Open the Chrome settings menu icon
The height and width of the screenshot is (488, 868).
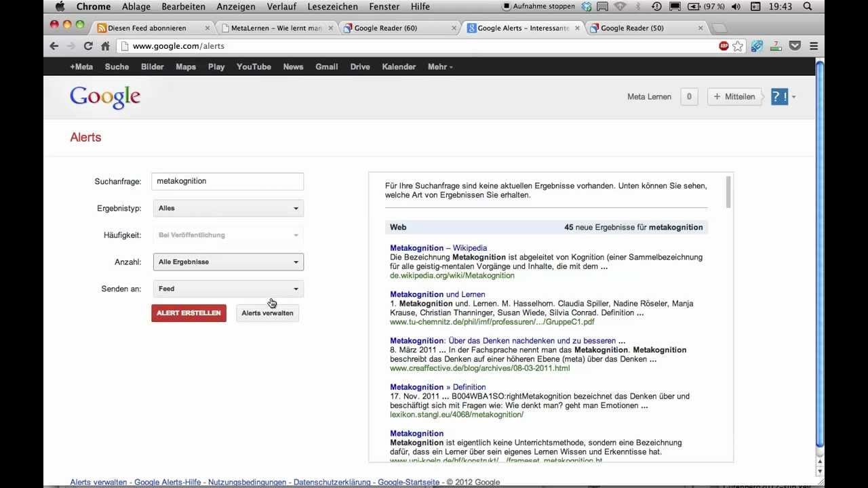(x=814, y=46)
